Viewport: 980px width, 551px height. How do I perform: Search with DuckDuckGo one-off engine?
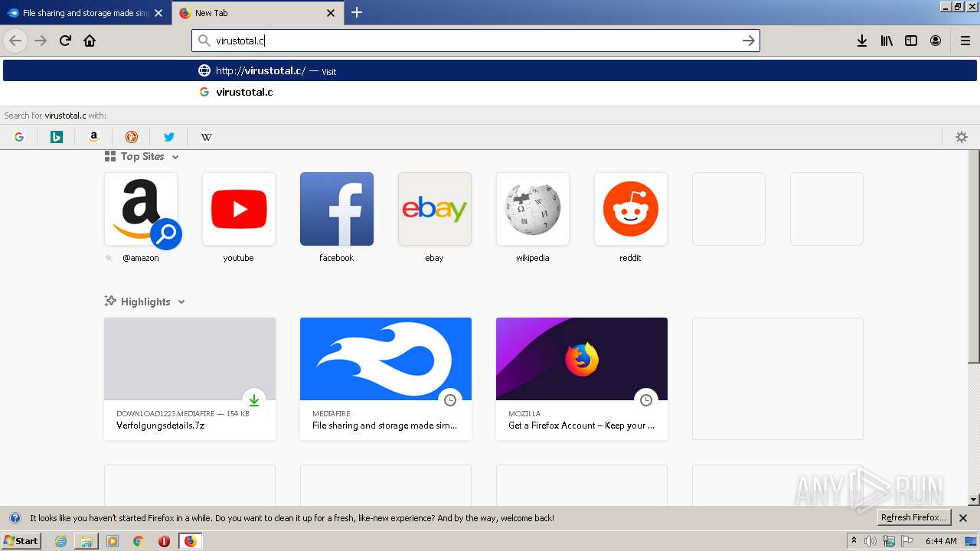click(132, 137)
